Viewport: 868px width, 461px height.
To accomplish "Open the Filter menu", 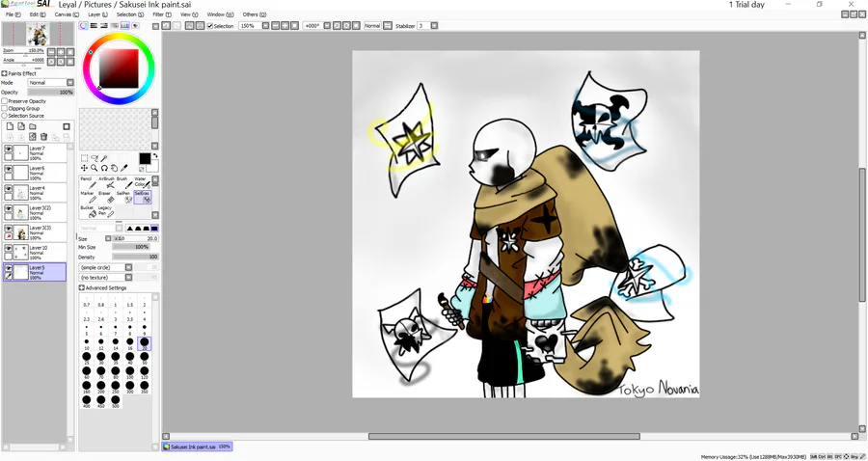I will (x=162, y=14).
